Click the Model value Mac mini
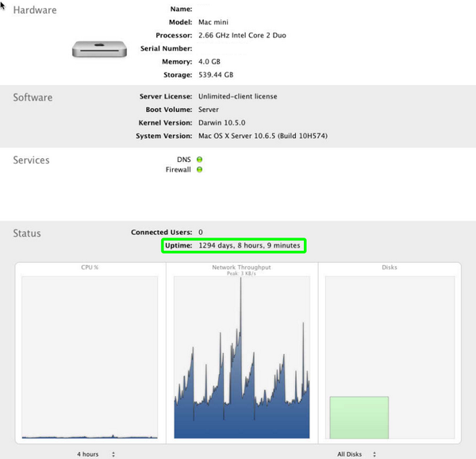Screen dimensions: 476x459 click(213, 22)
